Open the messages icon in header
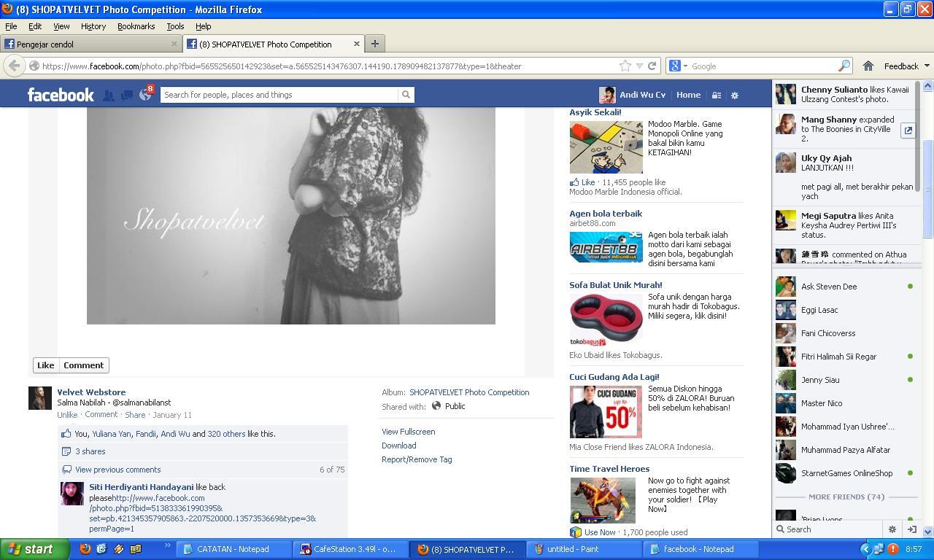934x560 pixels. [x=126, y=95]
